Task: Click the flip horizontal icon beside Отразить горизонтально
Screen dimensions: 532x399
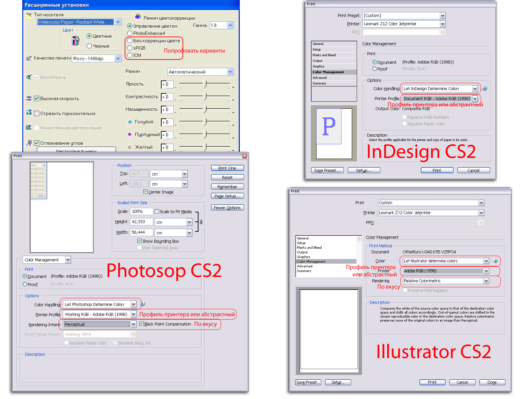Action: coord(29,112)
